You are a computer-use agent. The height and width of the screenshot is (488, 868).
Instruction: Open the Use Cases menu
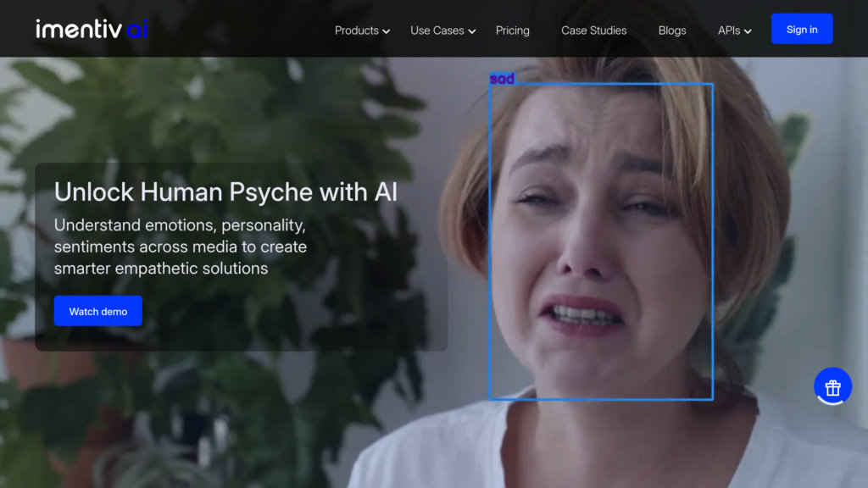pyautogui.click(x=437, y=30)
